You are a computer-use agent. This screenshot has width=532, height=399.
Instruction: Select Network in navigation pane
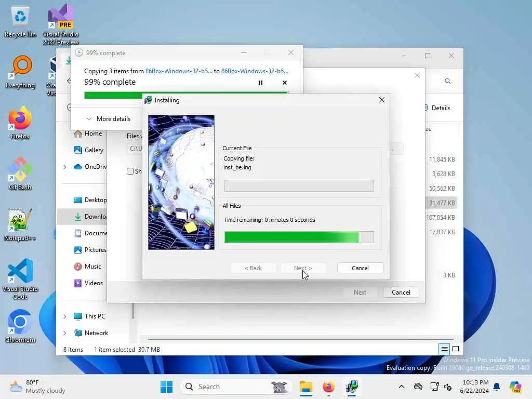point(91,333)
